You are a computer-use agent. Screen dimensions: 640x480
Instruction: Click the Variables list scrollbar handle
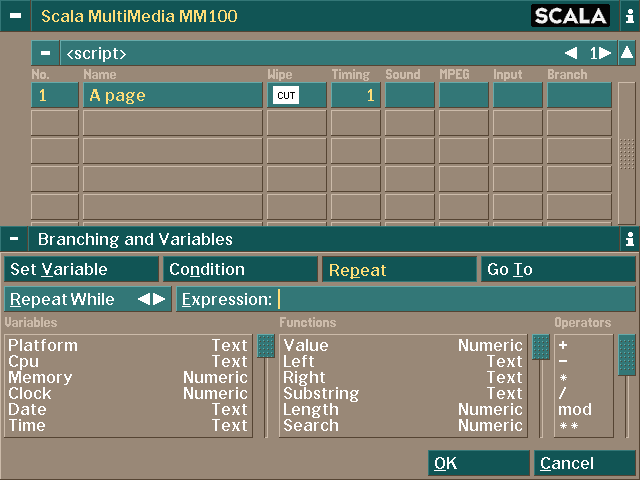pyautogui.click(x=266, y=346)
